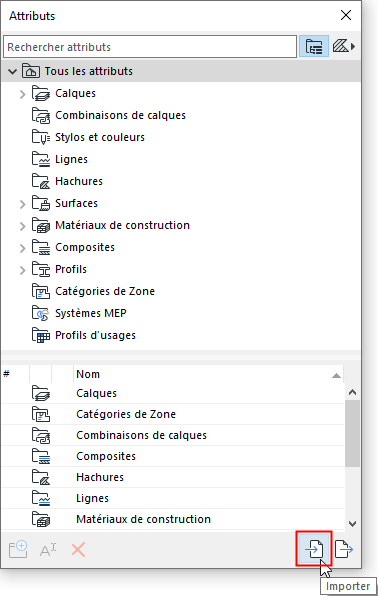378x596 pixels.
Task: Click the Lignes folder icon in tree
Action: click(x=41, y=159)
